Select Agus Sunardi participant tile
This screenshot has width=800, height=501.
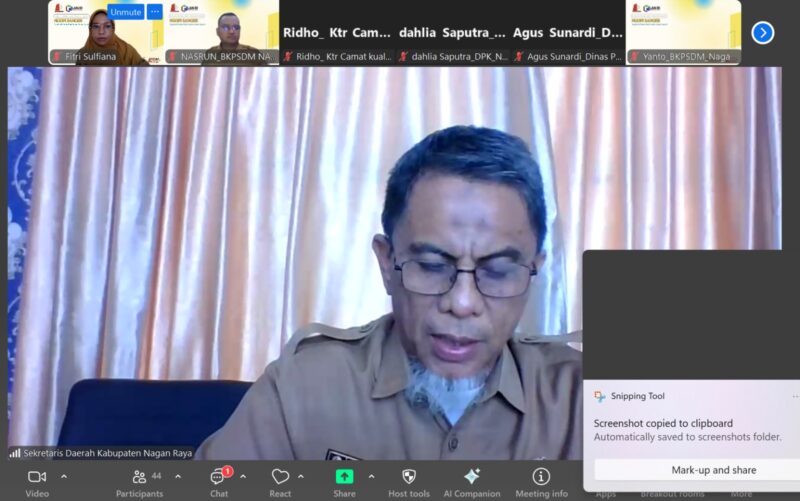568,33
